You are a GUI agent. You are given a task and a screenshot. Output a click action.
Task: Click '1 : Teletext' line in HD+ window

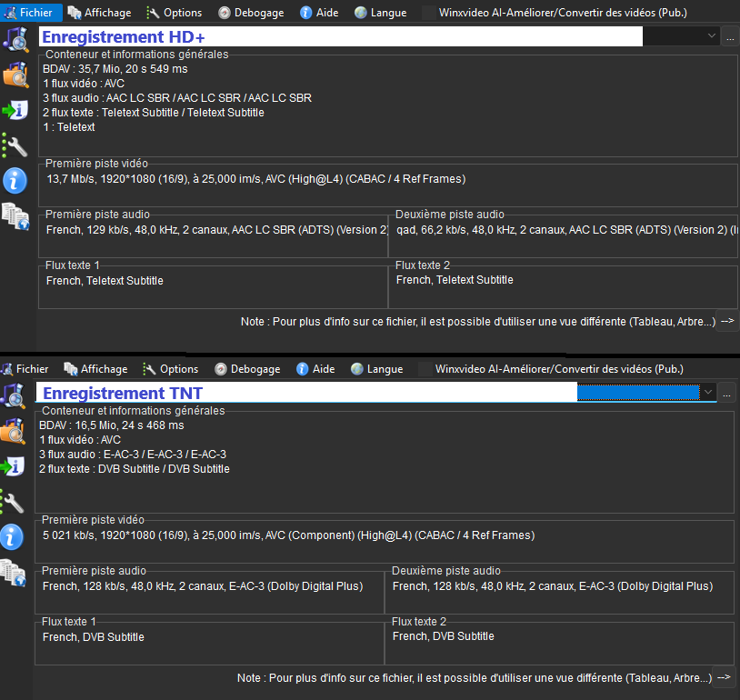(69, 127)
